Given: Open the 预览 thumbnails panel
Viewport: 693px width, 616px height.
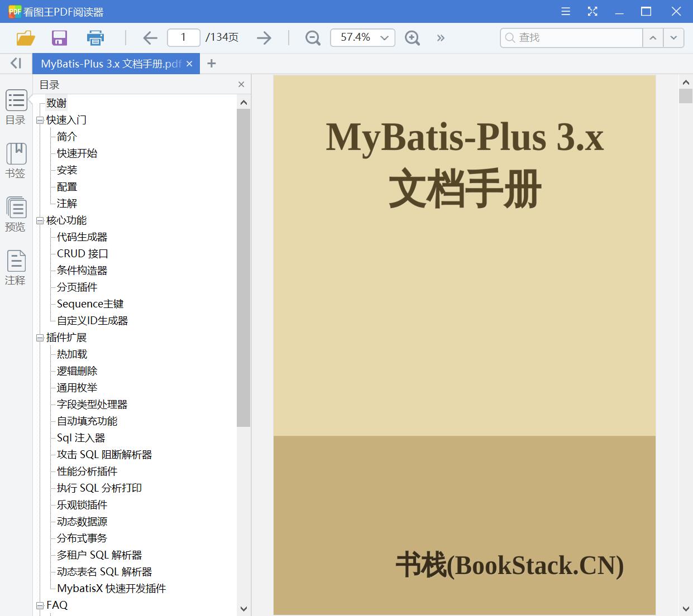Looking at the screenshot, I should pyautogui.click(x=16, y=214).
